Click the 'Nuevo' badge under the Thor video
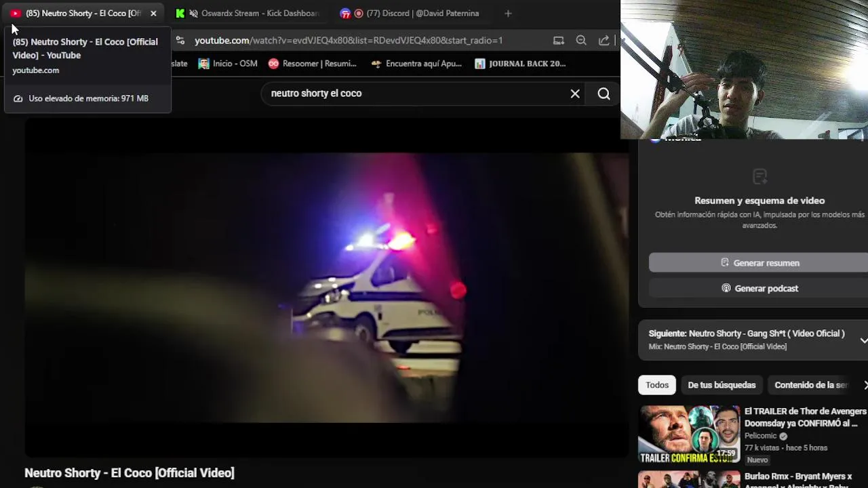This screenshot has height=488, width=868. pos(757,460)
